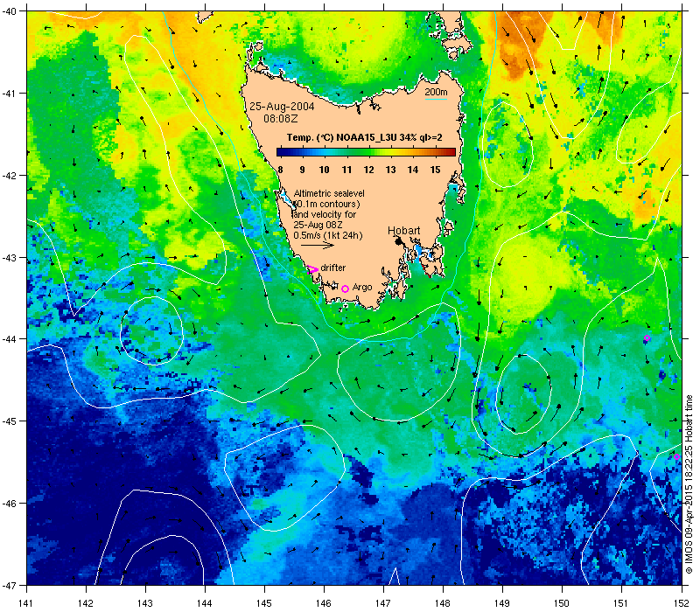Screen dimensions: 700x612
Task: Click the longitude axis label '149'
Action: (x=502, y=603)
